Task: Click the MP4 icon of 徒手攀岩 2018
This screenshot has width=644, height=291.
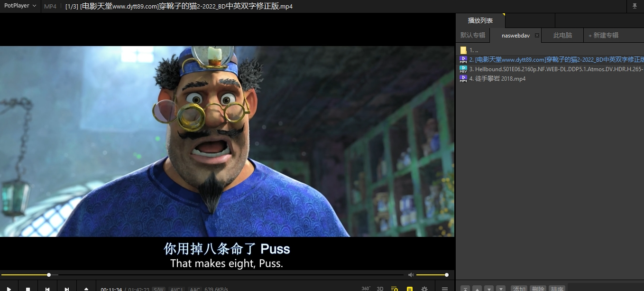Action: (x=463, y=78)
